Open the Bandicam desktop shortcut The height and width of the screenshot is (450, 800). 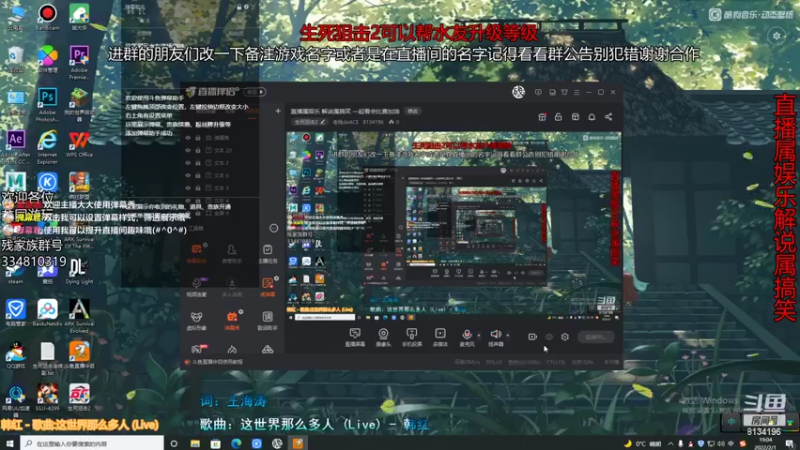pyautogui.click(x=47, y=17)
